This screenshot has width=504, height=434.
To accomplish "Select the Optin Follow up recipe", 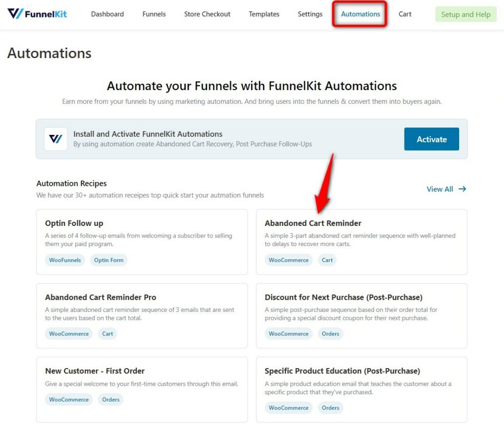I will (x=142, y=242).
